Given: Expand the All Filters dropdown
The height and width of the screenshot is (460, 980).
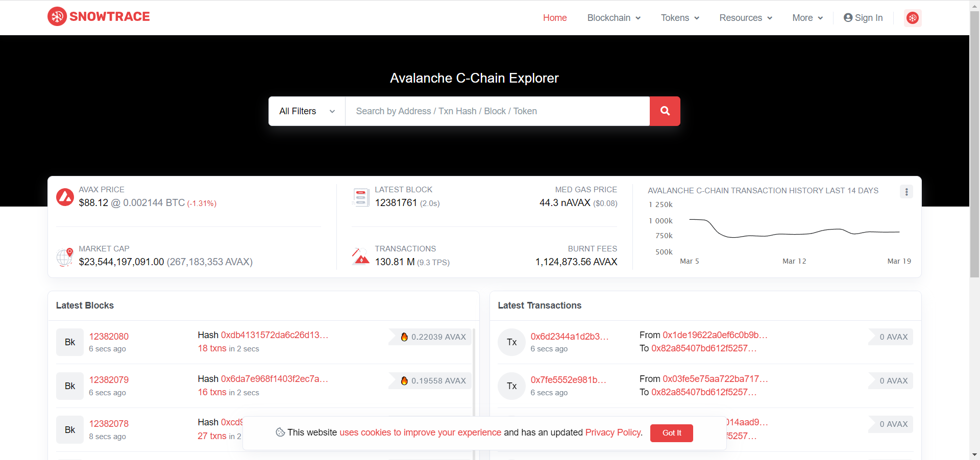Looking at the screenshot, I should (307, 111).
